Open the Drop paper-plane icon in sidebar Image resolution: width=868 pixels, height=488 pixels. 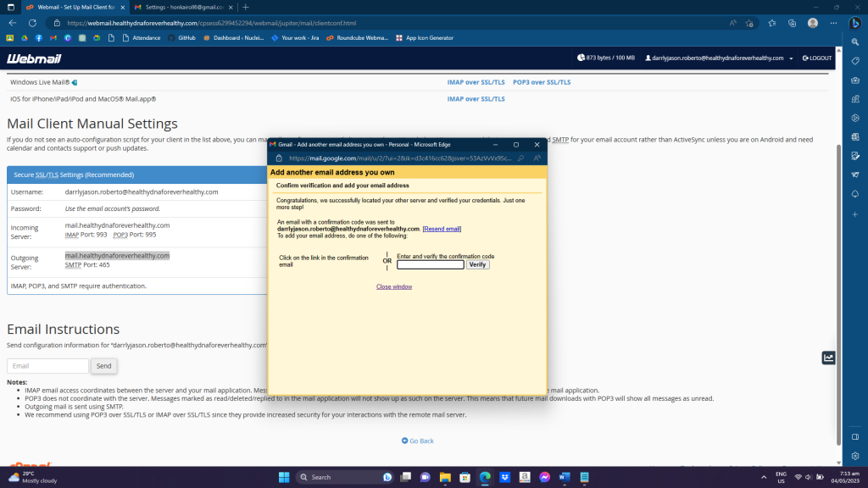[855, 175]
